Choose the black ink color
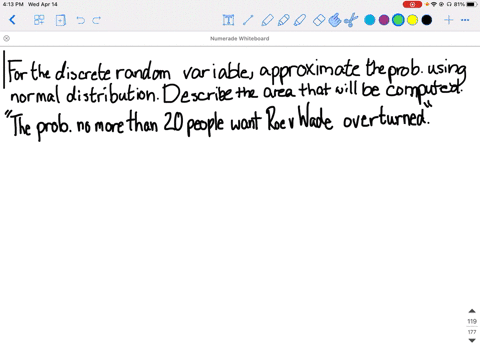 click(427, 20)
